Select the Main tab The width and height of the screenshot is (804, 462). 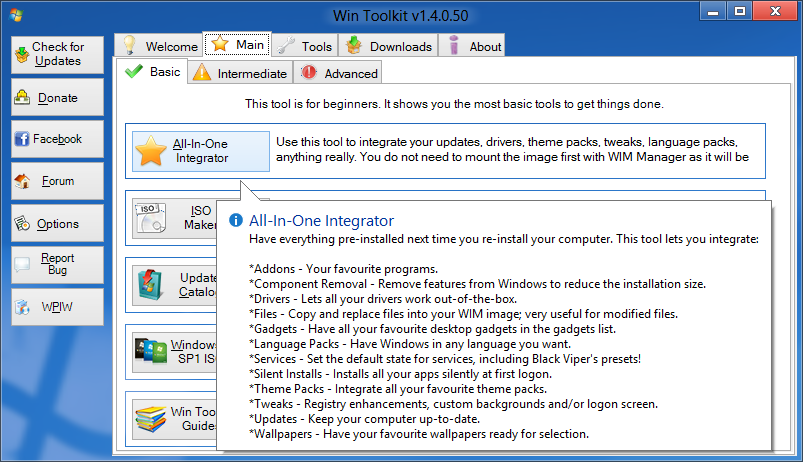tap(237, 45)
